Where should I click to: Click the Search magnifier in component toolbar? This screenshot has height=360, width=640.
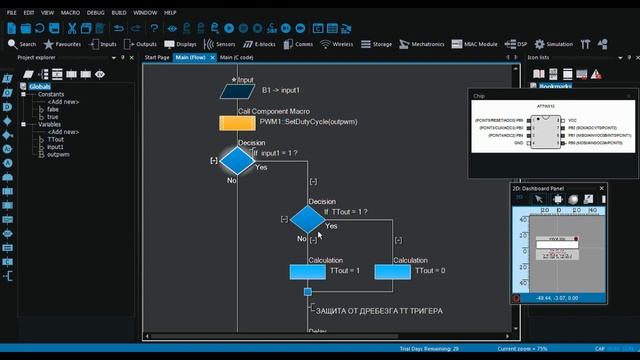pos(12,44)
